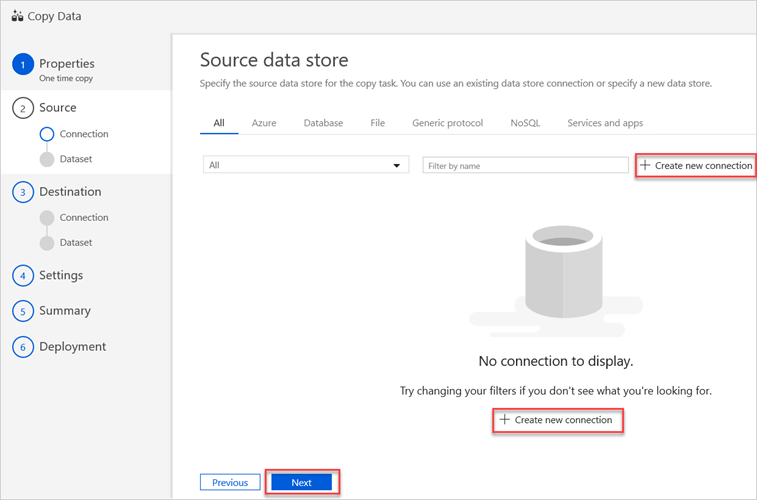Click step 2 Source number icon

(x=23, y=108)
